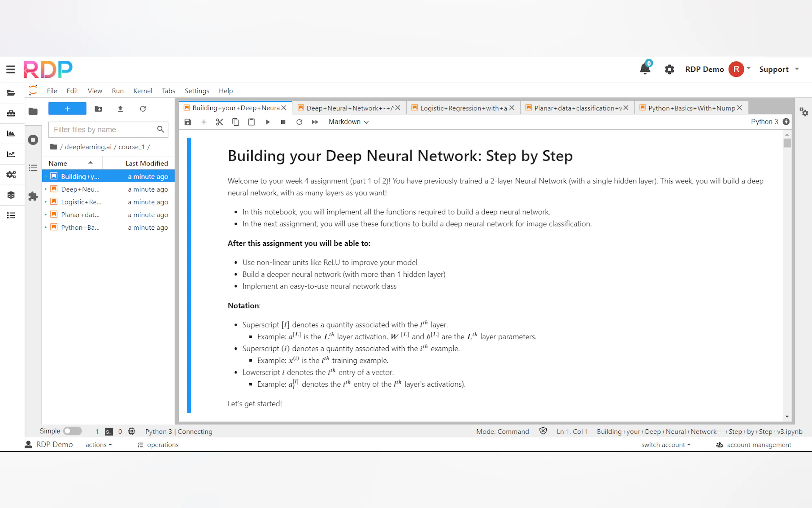The image size is (812, 508).
Task: Expand the Markdown cell type dropdown
Action: click(348, 122)
